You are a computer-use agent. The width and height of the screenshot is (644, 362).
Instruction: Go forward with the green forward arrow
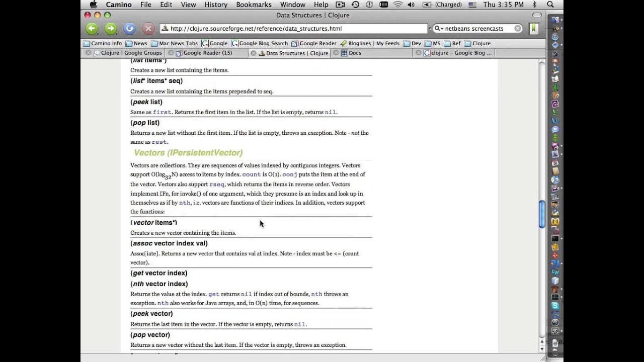coord(111,29)
